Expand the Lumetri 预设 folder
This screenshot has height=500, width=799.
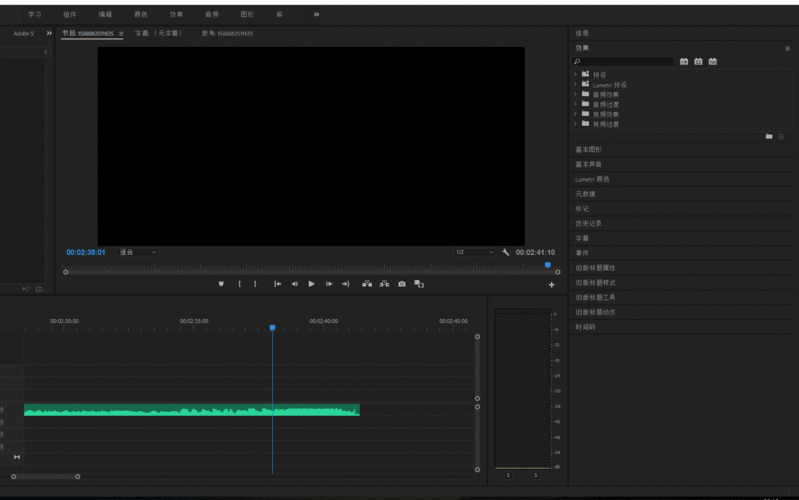[x=576, y=85]
